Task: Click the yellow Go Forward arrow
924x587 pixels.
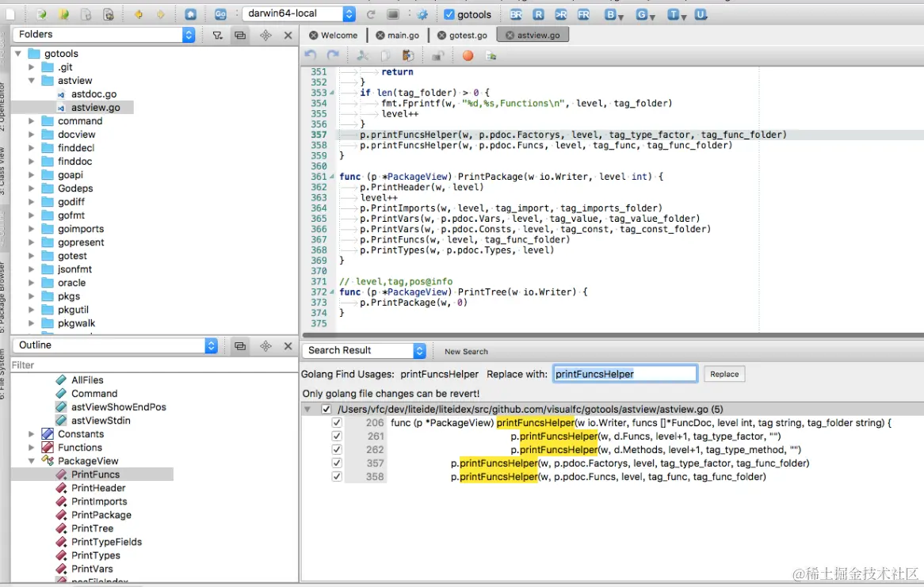Action: [160, 14]
